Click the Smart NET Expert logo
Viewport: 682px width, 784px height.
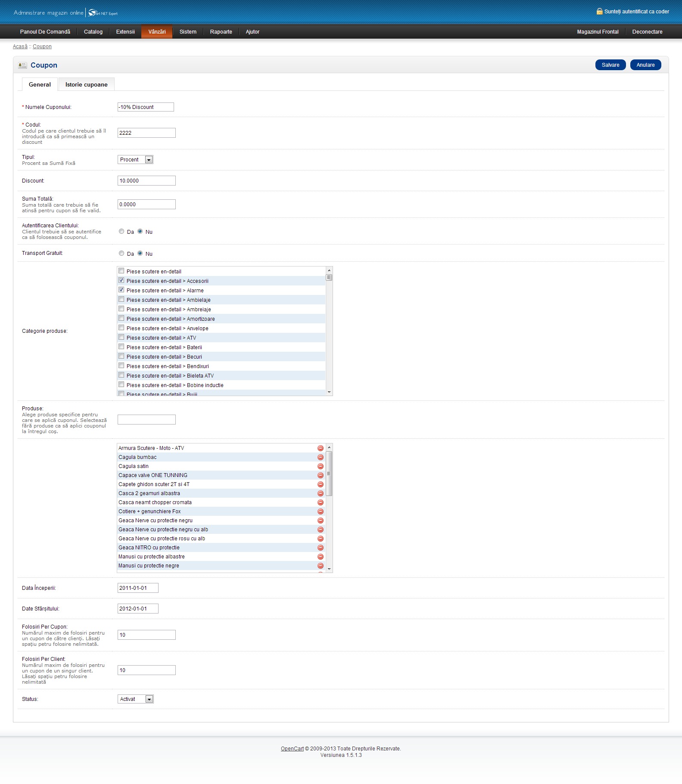103,13
